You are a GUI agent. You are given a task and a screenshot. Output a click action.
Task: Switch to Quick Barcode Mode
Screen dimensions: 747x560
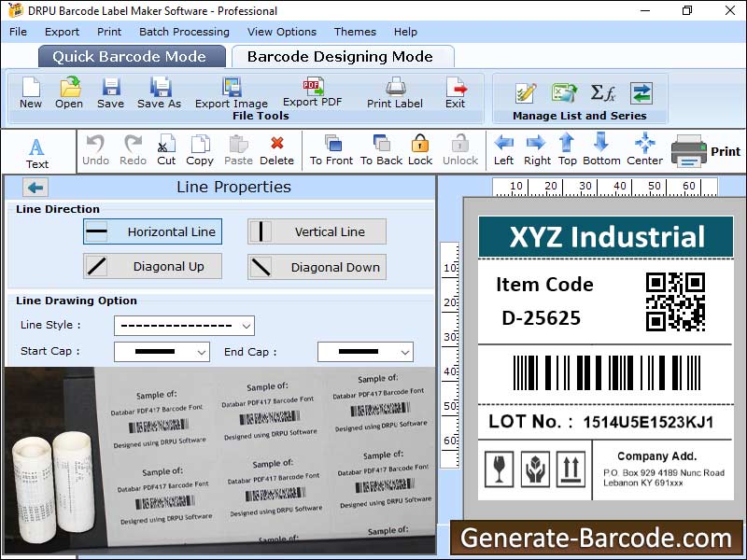coord(131,56)
